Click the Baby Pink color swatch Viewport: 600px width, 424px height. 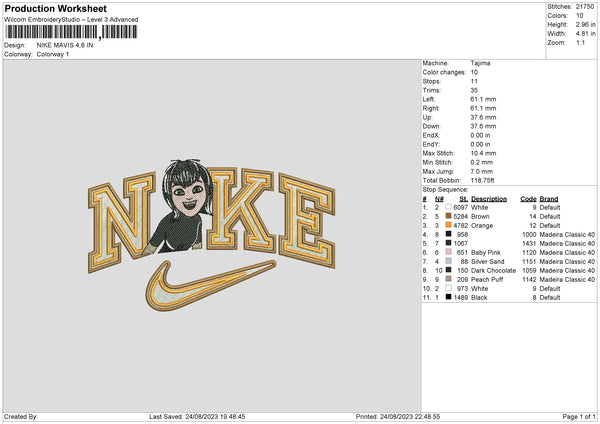pyautogui.click(x=448, y=252)
